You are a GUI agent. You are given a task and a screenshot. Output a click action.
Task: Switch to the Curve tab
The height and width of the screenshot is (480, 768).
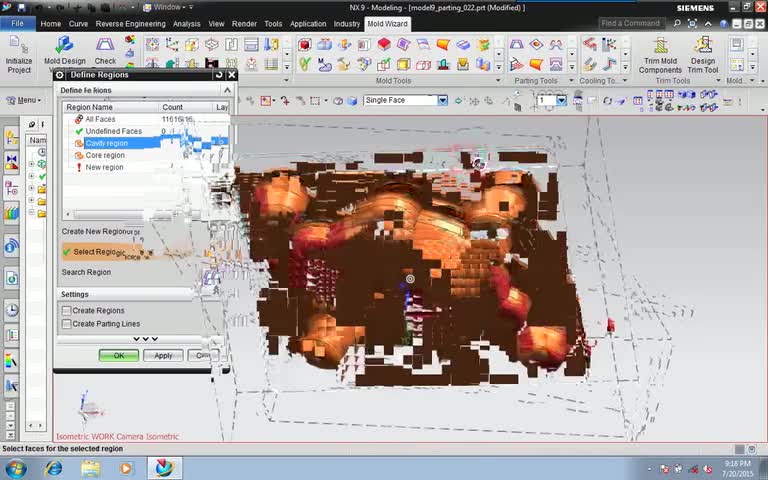[x=78, y=24]
